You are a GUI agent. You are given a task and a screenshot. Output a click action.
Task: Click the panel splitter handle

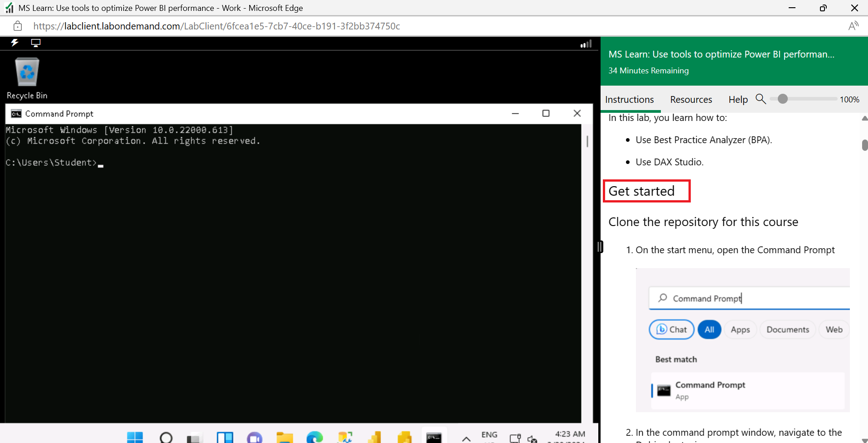click(x=600, y=247)
